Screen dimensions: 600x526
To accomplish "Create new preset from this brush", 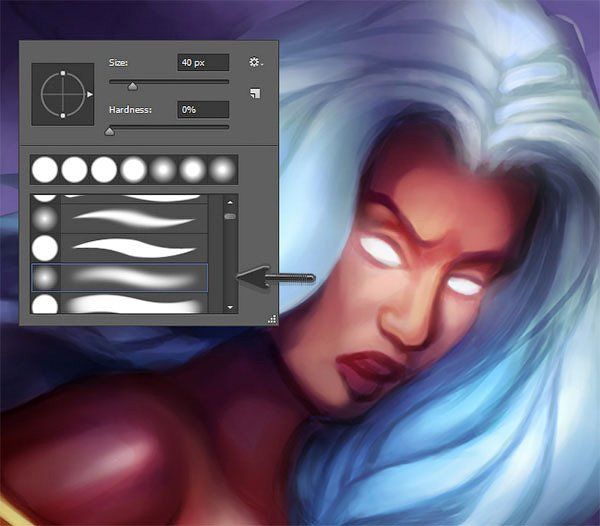I will tap(255, 93).
